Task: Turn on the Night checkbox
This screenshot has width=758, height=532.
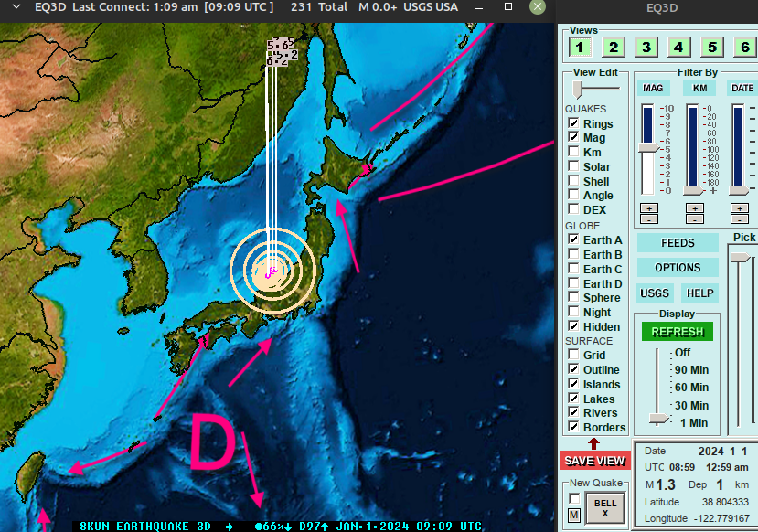Action: tap(573, 311)
